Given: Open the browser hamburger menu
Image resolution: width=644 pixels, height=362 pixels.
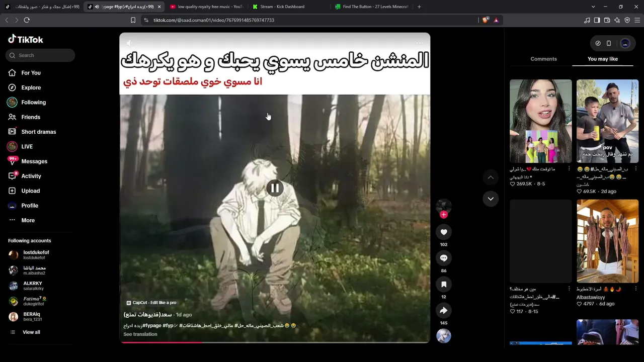Looking at the screenshot, I should pos(637,20).
